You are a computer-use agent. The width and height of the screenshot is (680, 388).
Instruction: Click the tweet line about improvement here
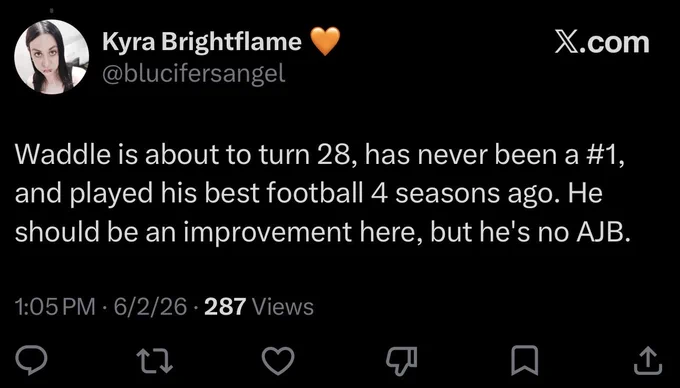click(322, 232)
